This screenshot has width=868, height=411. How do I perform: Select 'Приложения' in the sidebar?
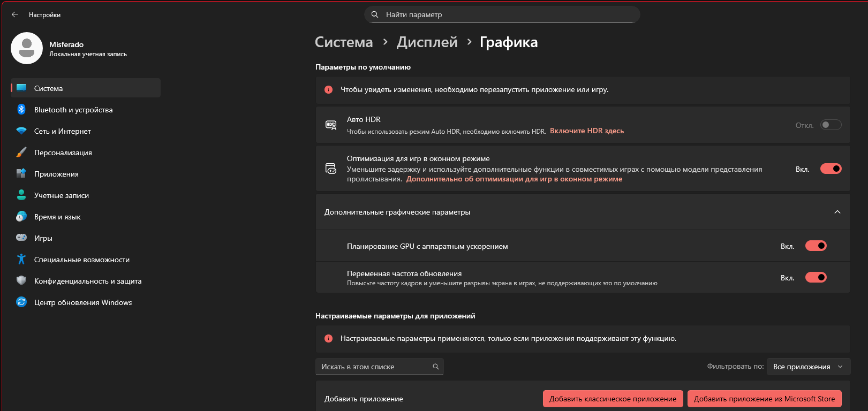tap(56, 174)
